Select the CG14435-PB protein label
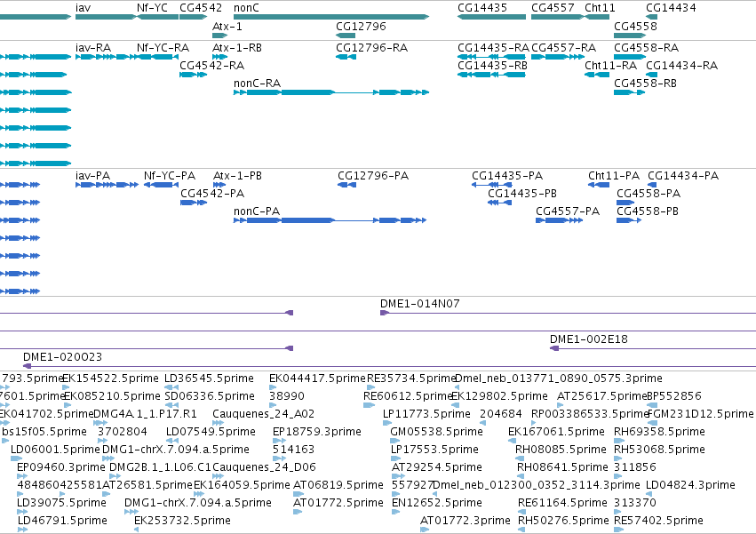 522,194
